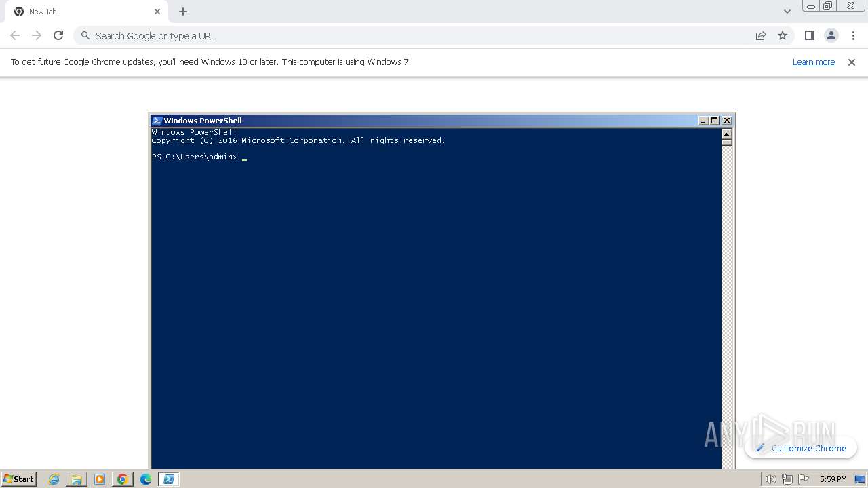Switch to Google Chrome in taskbar
This screenshot has height=488, width=868.
coord(123,479)
